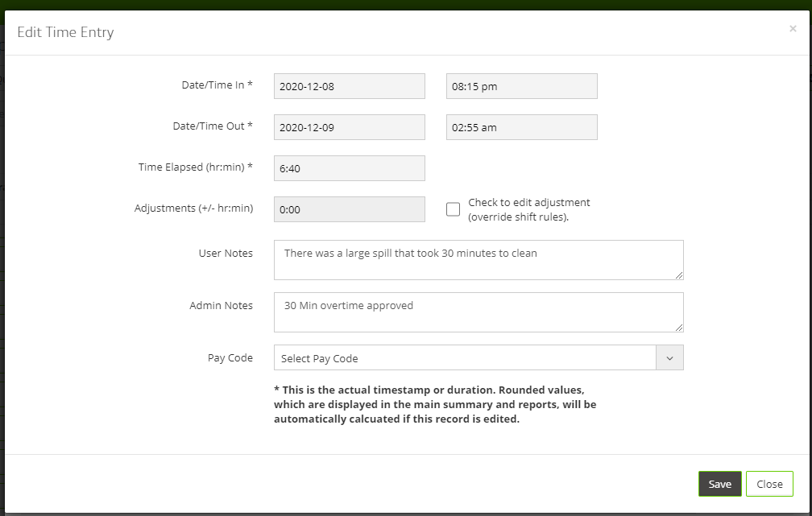Viewport: 812px width, 516px height.
Task: Grab the User Notes resize handle
Action: coord(679,275)
